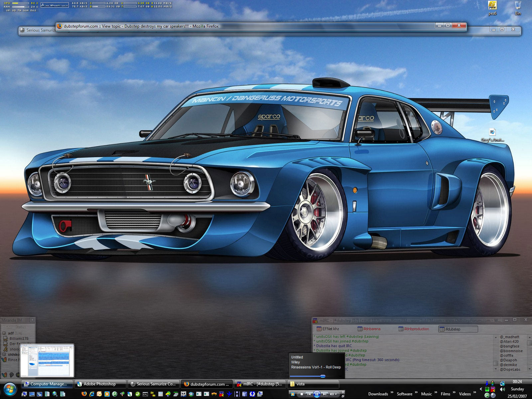Switch to Adobe Photoshop taskbar button
Viewport: 532px width, 399px height.
pos(100,384)
